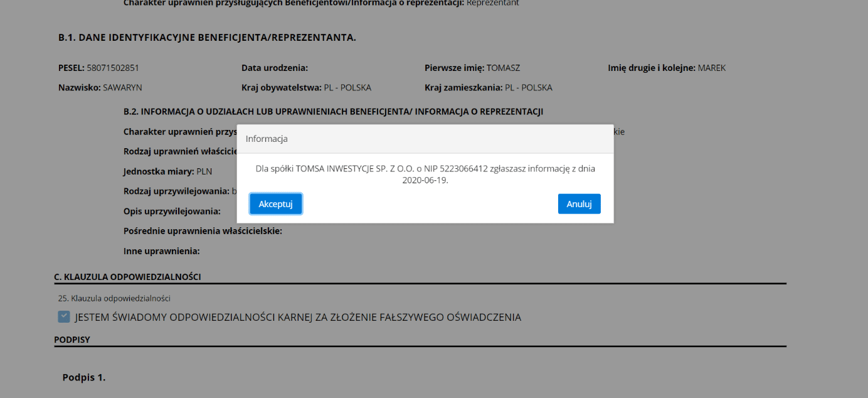
Task: Toggle the criminal liability declaration checkbox
Action: point(63,317)
